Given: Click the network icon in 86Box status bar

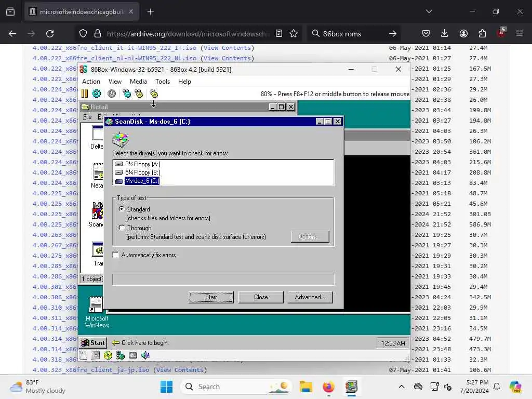Looking at the screenshot, I should 121,355.
